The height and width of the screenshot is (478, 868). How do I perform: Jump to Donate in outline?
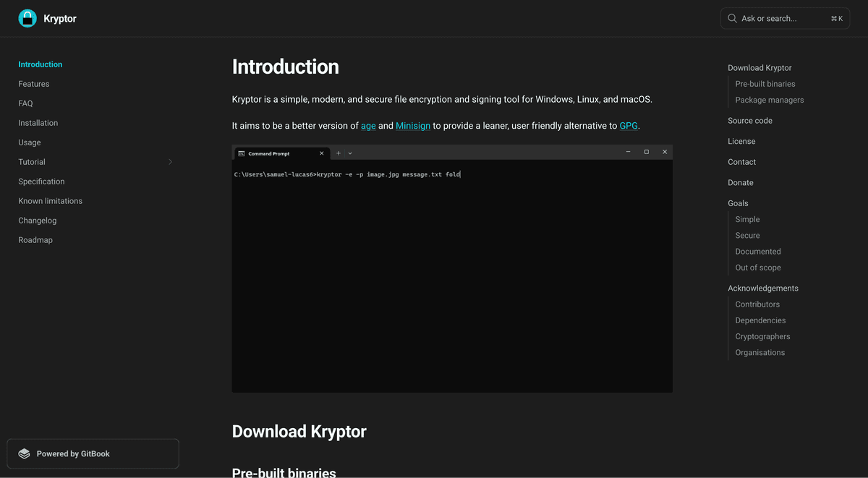741,183
